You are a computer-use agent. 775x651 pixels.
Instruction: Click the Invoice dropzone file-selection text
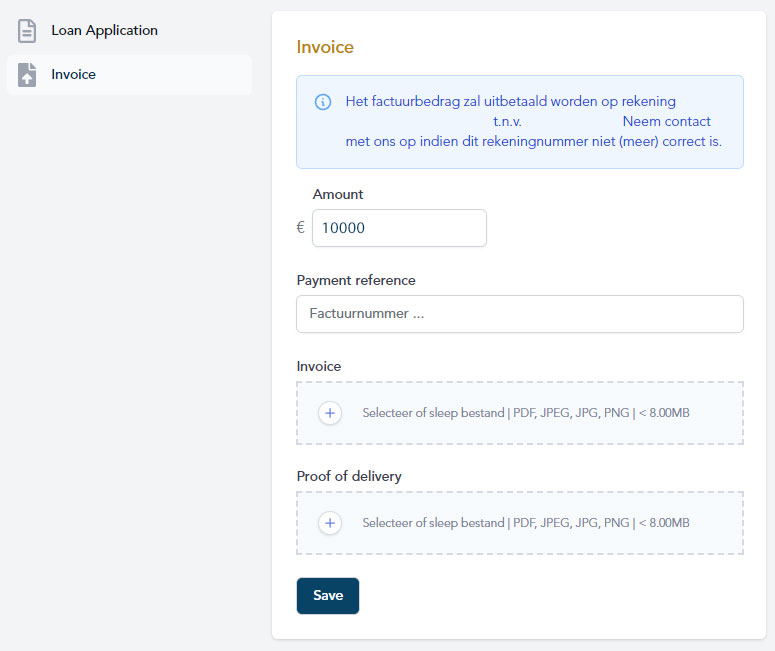tap(525, 413)
